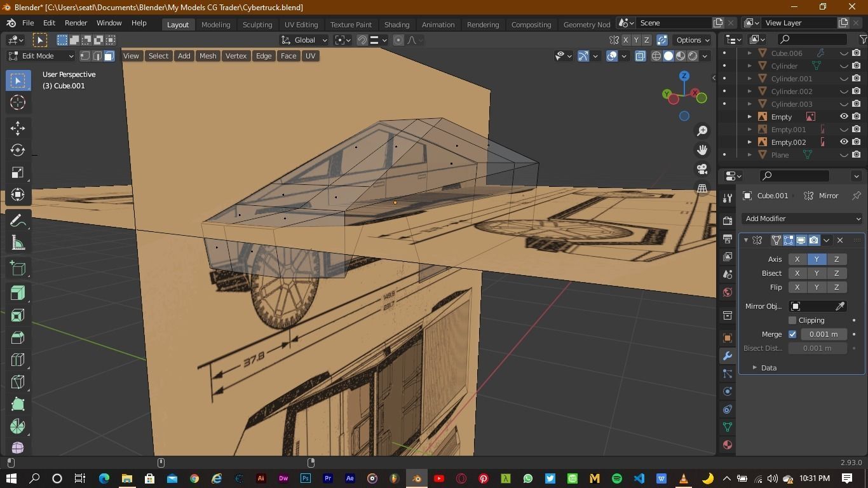Viewport: 868px width, 488px height.
Task: Select the Cursor tool in toolbar
Action: (x=18, y=102)
